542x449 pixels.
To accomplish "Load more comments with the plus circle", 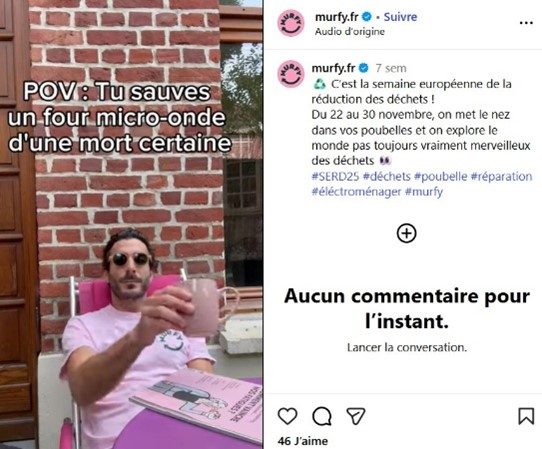I will (406, 233).
